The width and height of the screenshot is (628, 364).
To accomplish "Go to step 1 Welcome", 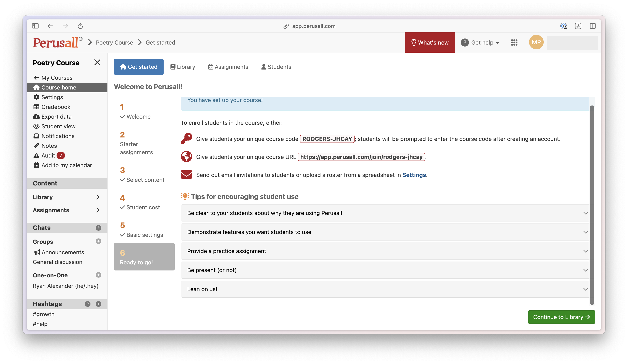I will coord(144,111).
